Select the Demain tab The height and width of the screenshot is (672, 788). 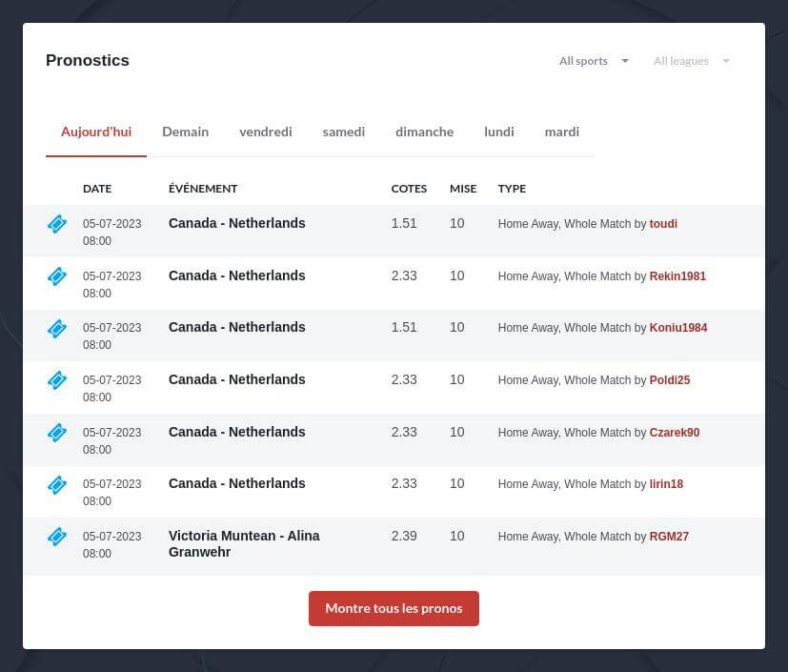(186, 132)
